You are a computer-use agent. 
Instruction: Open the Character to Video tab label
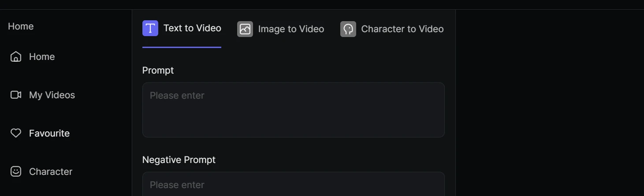[x=402, y=29]
